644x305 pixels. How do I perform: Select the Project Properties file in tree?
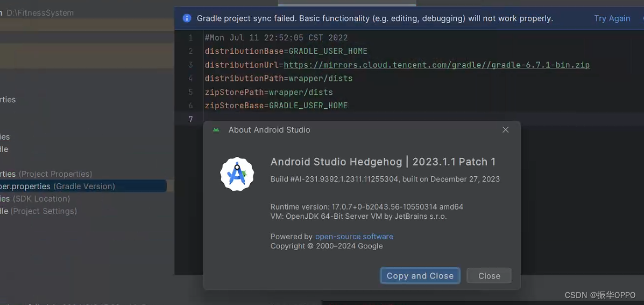coord(46,174)
